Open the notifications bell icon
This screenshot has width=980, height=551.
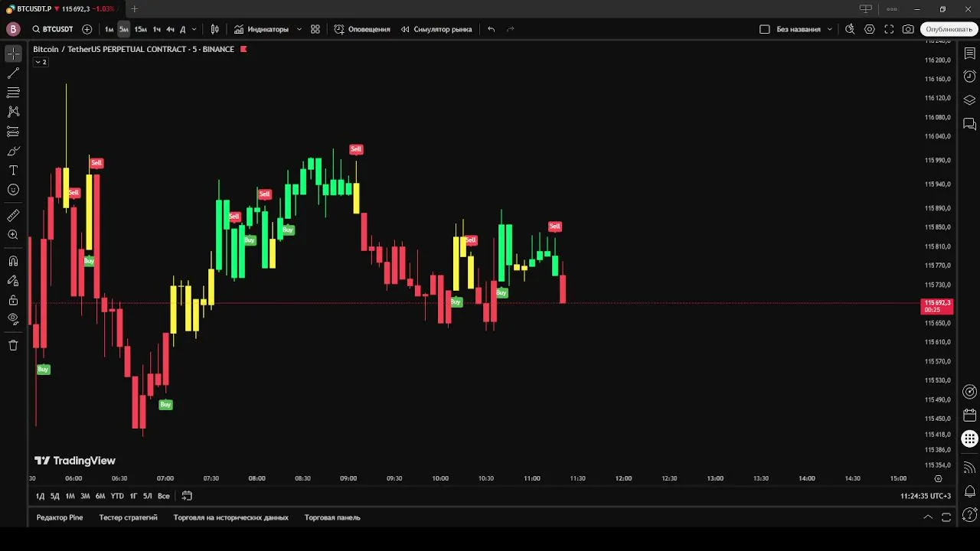969,491
